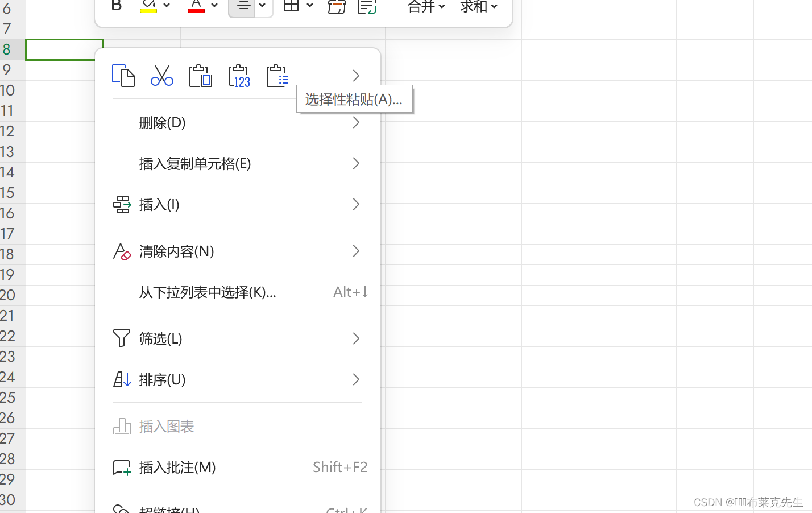Open the alignment options dropdown arrow
The height and width of the screenshot is (513, 812).
click(x=263, y=6)
